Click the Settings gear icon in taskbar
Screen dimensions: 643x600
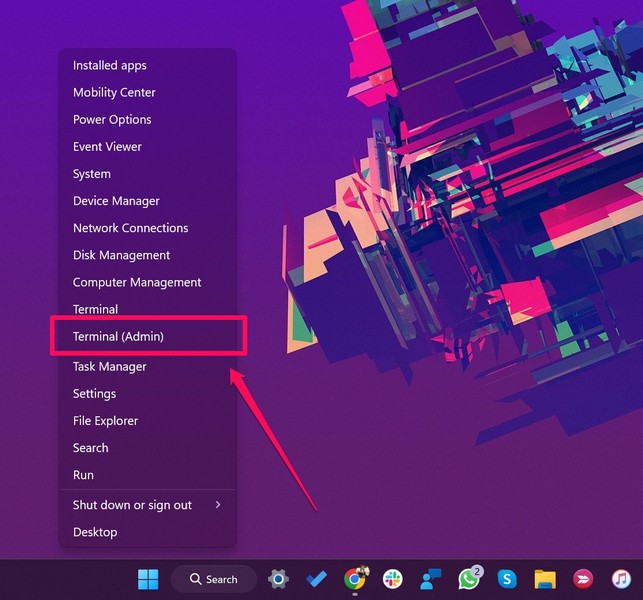tap(279, 579)
